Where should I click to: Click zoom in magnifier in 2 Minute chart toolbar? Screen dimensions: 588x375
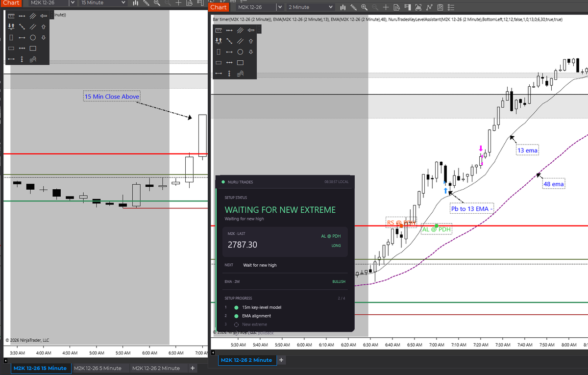pos(365,7)
